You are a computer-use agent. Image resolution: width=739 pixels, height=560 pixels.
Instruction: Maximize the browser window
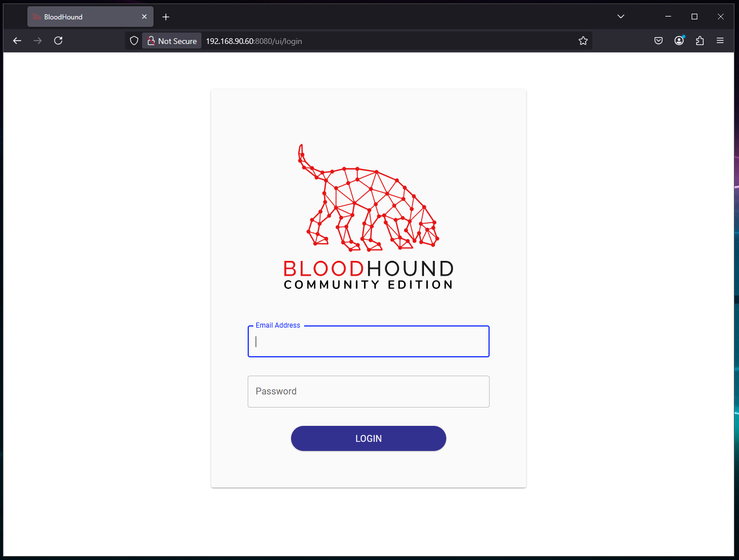click(x=694, y=17)
